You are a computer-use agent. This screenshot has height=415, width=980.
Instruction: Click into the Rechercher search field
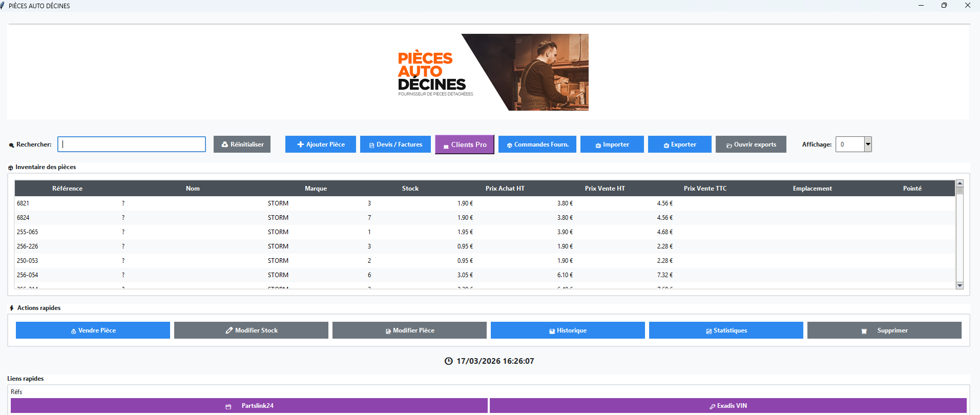click(x=132, y=144)
